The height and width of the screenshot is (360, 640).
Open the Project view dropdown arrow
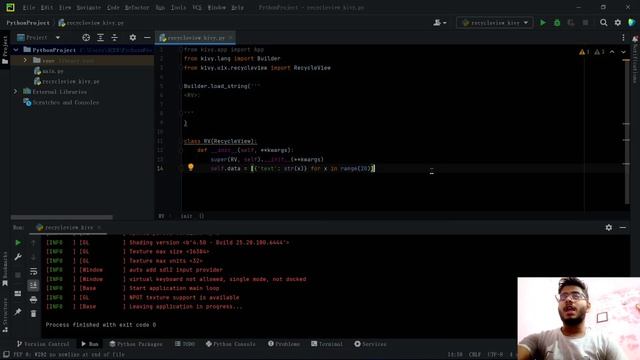click(58, 38)
